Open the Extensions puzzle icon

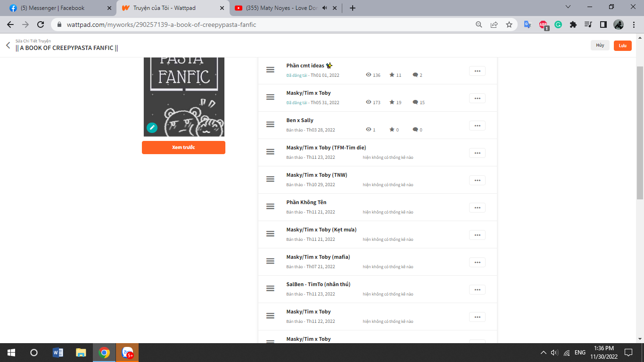pos(573,25)
